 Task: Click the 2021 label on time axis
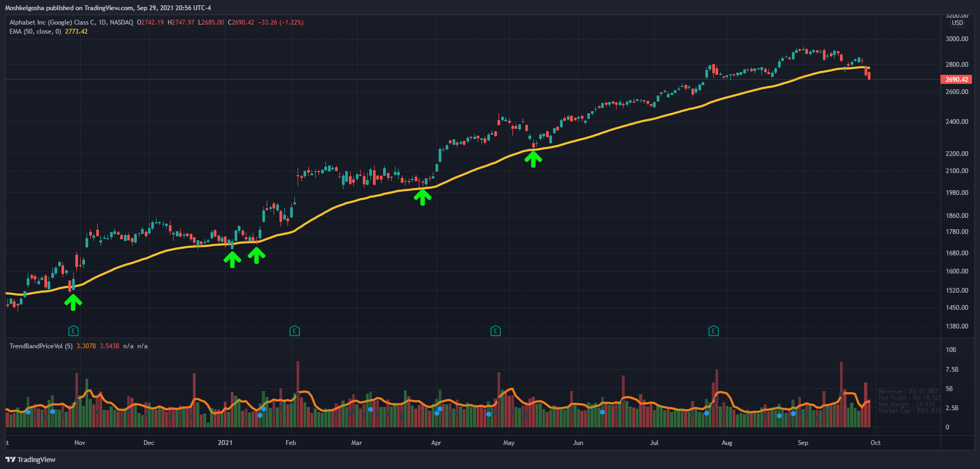click(225, 443)
